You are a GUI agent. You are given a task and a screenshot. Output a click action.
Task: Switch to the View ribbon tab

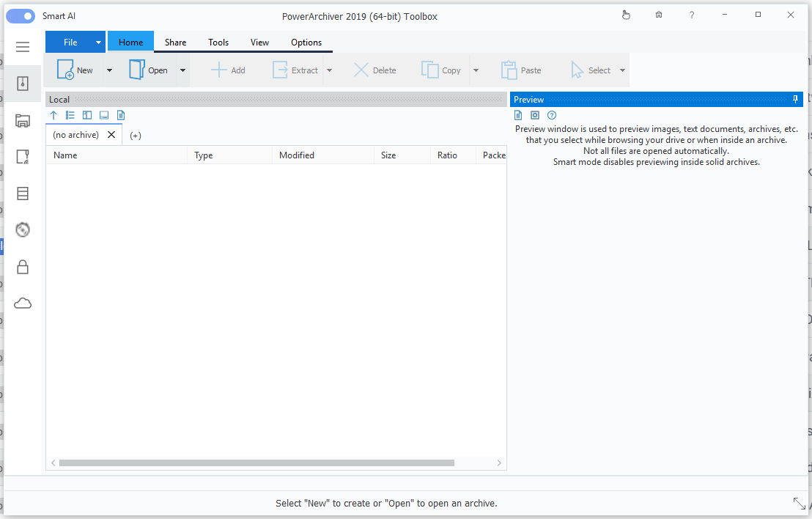tap(259, 42)
